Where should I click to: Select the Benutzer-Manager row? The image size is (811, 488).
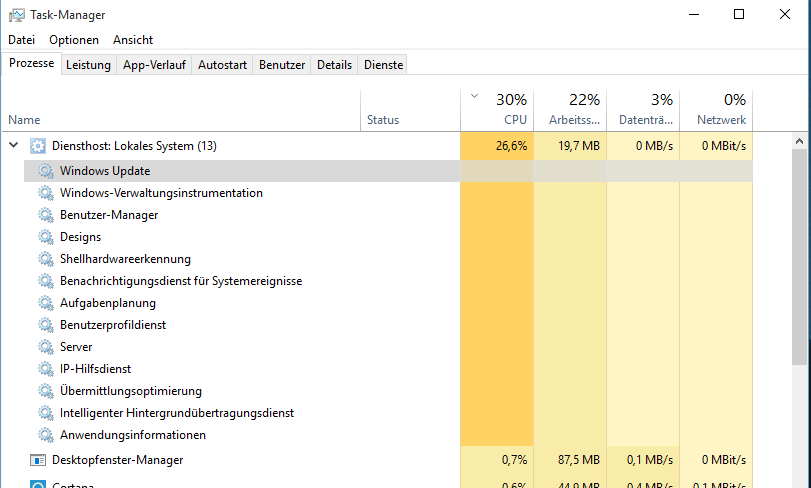point(388,215)
